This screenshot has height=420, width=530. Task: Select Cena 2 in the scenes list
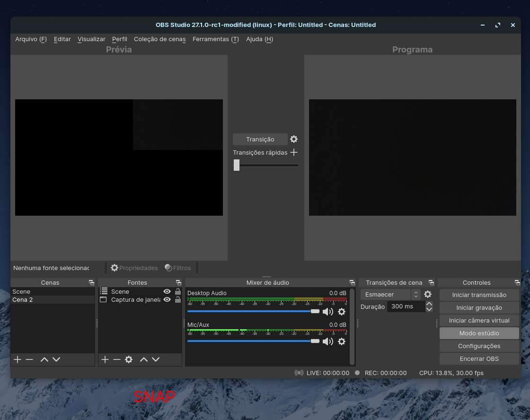53,300
